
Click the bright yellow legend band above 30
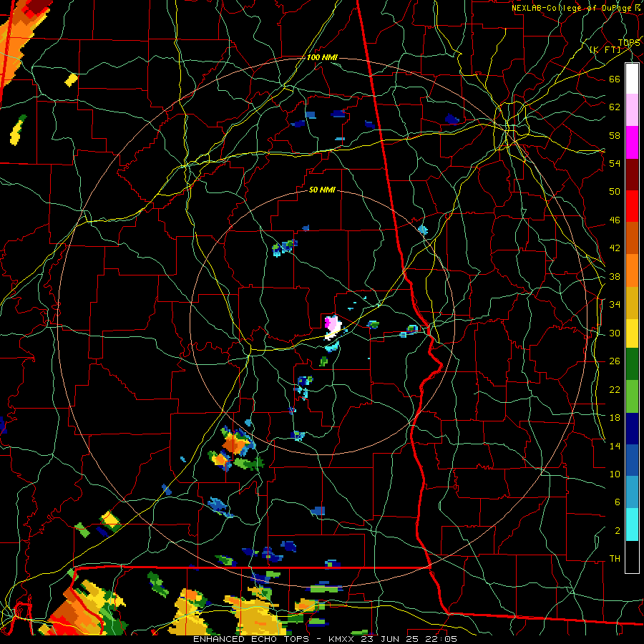pos(632,333)
